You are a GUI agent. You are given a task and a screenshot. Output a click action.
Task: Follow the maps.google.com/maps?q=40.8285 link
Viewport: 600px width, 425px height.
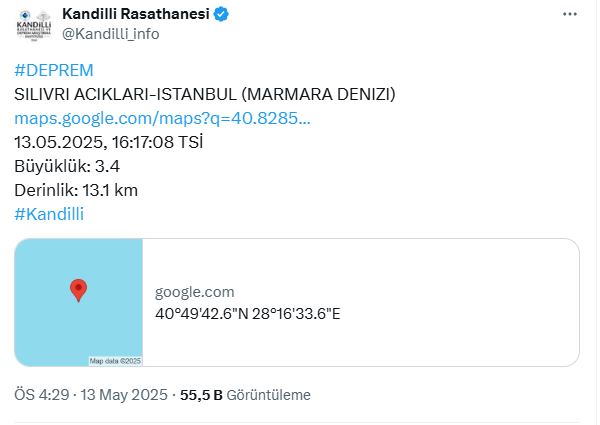pyautogui.click(x=162, y=118)
